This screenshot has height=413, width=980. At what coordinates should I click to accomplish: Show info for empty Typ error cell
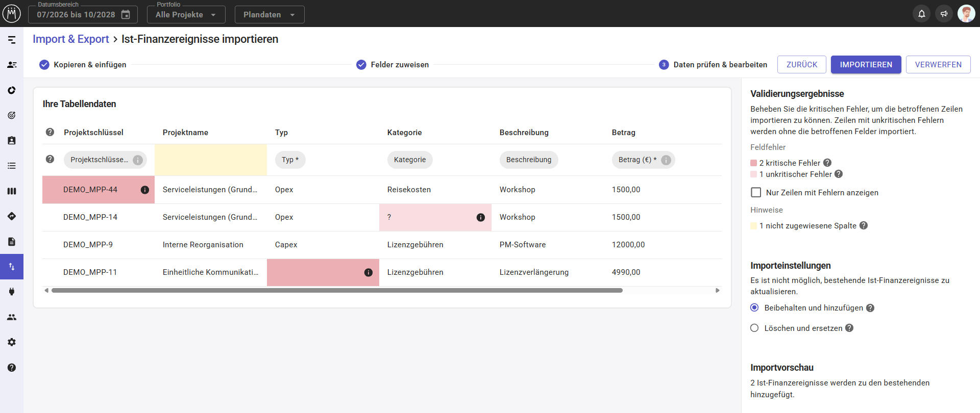(x=369, y=273)
